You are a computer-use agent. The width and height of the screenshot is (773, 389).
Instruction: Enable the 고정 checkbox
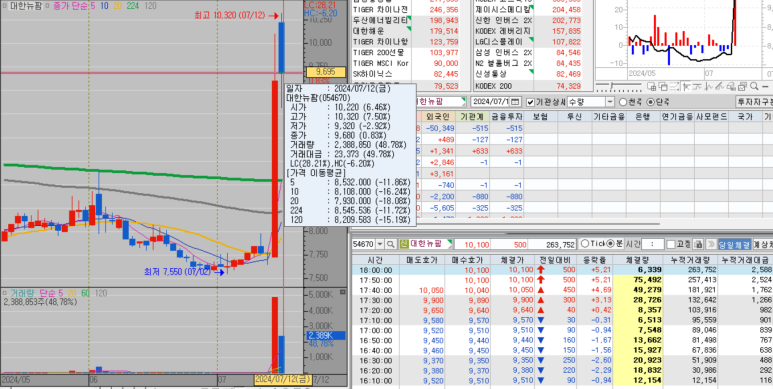670,245
